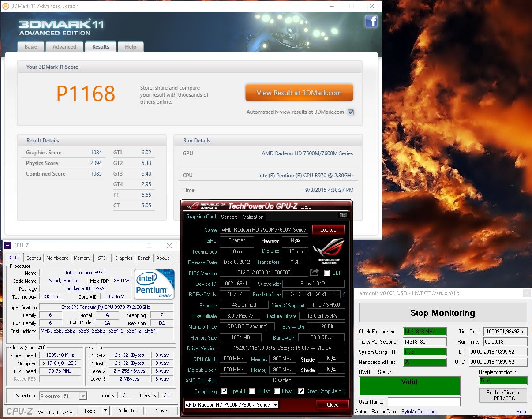Viewport: 532px width, 419px height.
Task: Switch to the Advanced tab in 3DMark
Action: point(64,47)
